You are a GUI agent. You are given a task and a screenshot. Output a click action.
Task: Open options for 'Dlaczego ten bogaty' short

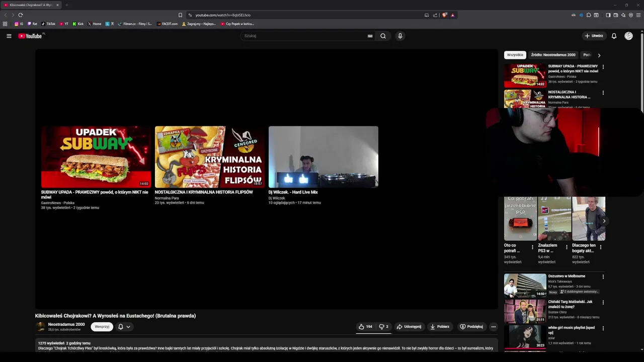(600, 247)
